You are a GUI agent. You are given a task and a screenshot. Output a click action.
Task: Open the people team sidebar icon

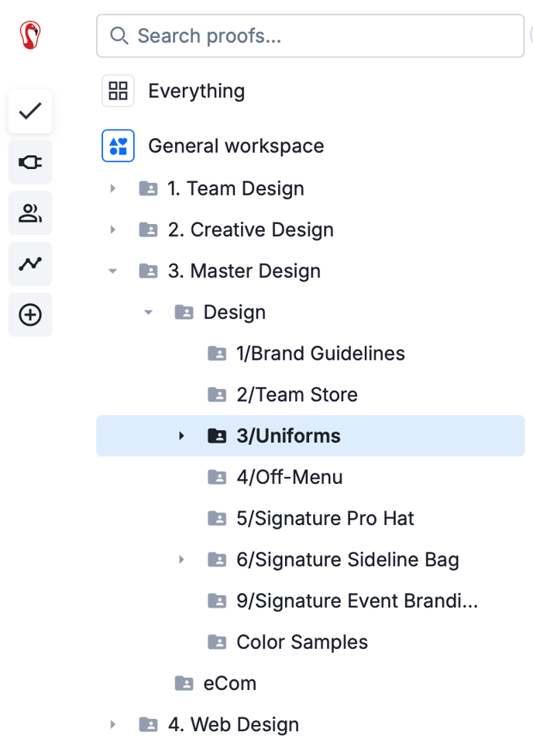pos(30,213)
